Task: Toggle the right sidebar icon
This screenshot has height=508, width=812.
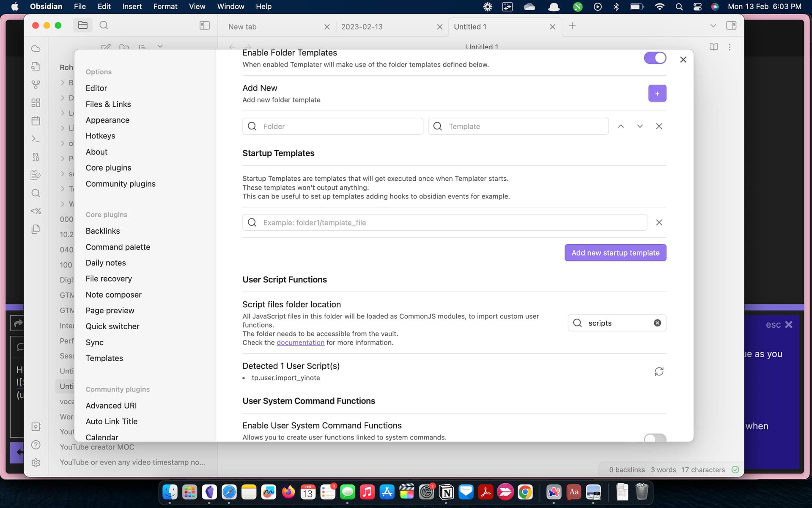Action: [x=731, y=25]
